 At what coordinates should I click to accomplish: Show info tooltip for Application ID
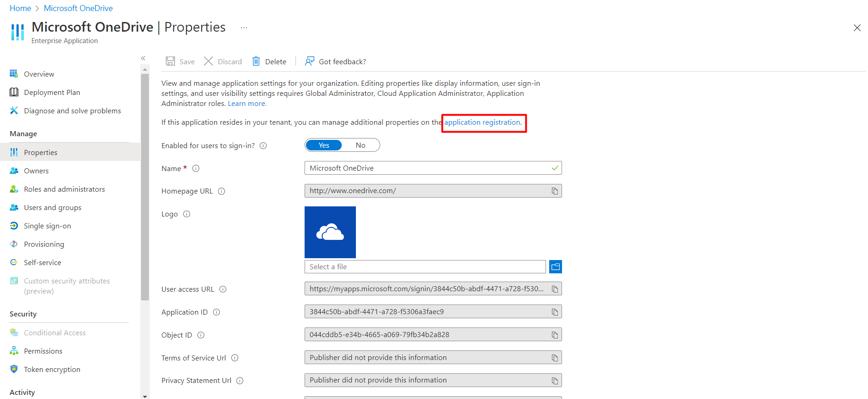217,312
